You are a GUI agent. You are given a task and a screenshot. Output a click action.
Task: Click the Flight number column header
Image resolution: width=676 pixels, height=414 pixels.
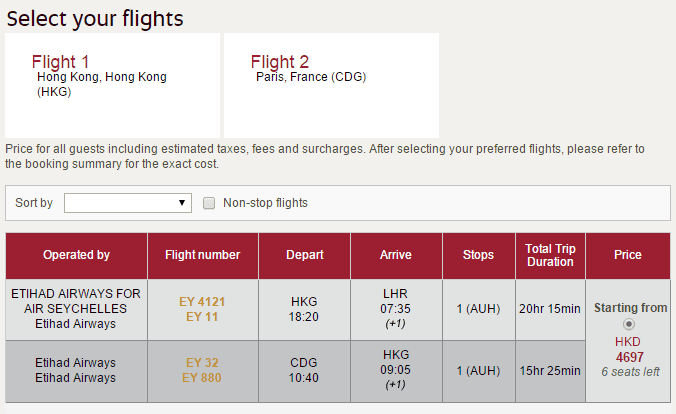(202, 255)
